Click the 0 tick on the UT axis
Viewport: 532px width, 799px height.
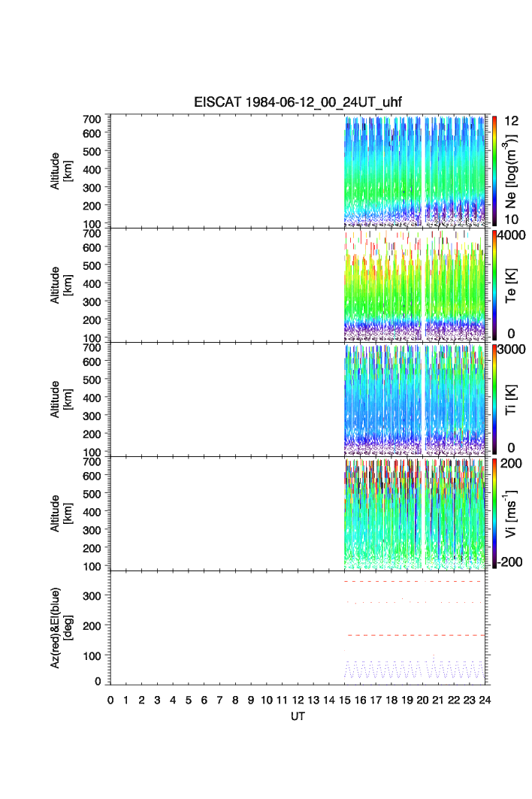[x=110, y=701]
